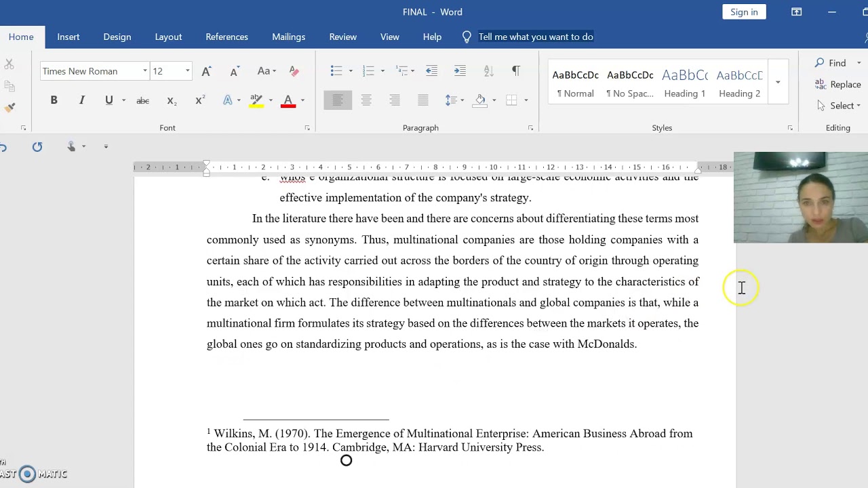Toggle Underline formatting
Screen dimensions: 868x488
tap(108, 100)
